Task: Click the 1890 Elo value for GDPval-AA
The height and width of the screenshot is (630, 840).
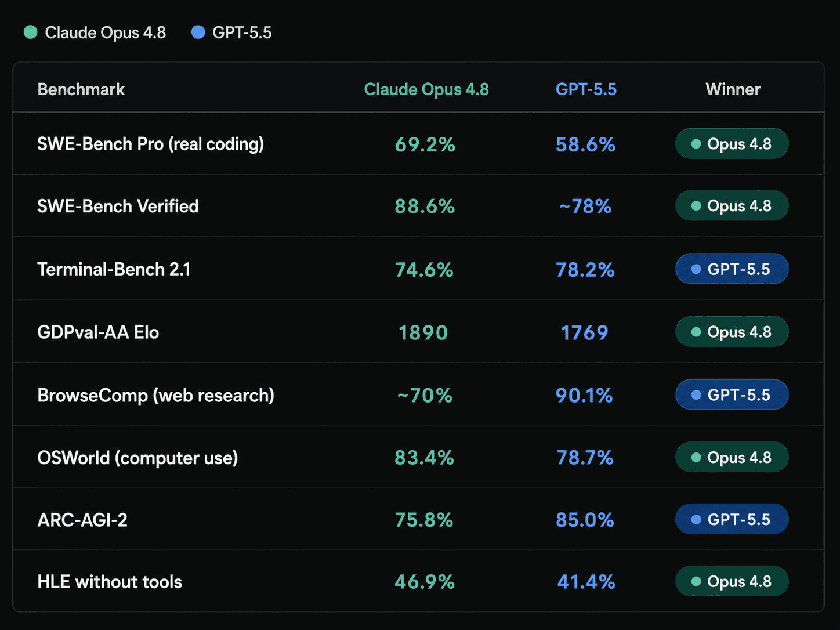Action: (423, 332)
